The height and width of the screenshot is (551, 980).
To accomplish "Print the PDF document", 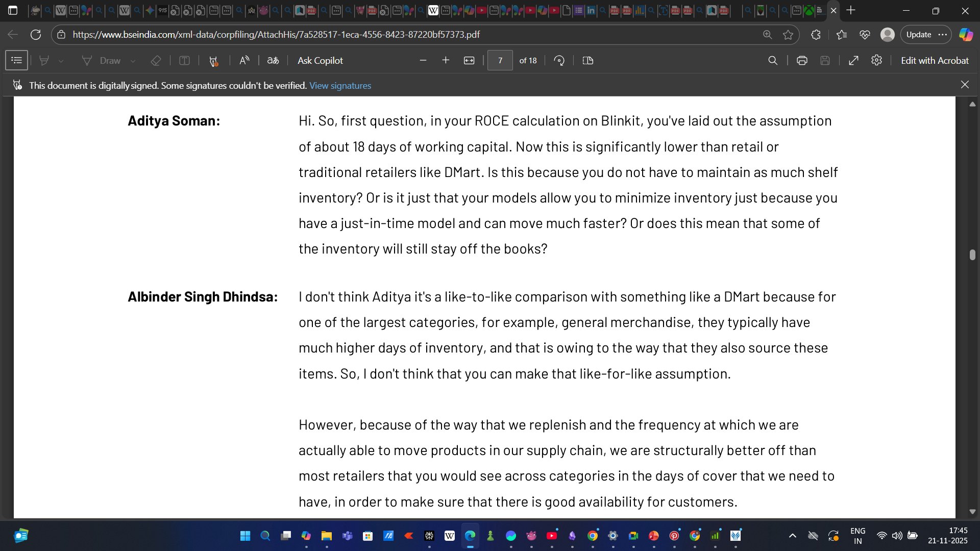I will (x=802, y=60).
